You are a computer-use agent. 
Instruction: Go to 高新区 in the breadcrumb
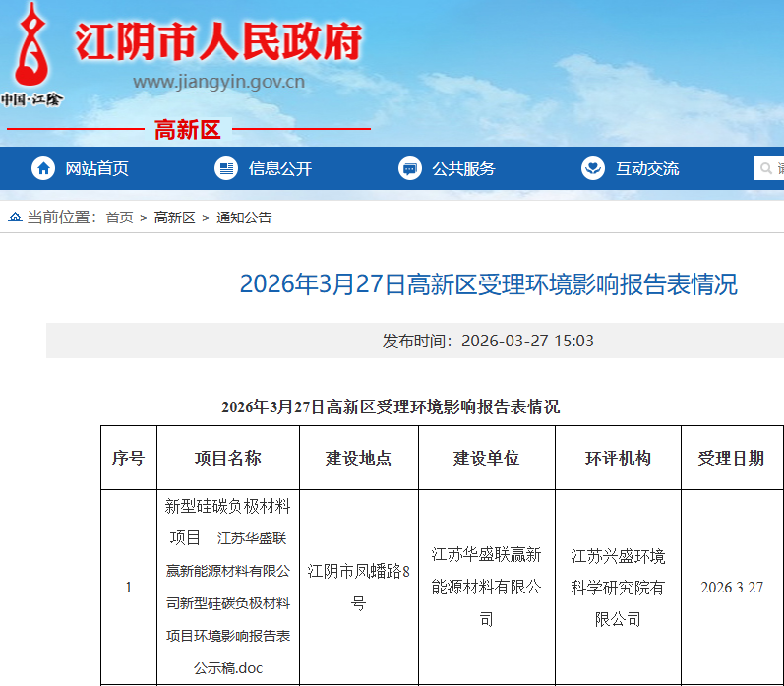(x=174, y=218)
